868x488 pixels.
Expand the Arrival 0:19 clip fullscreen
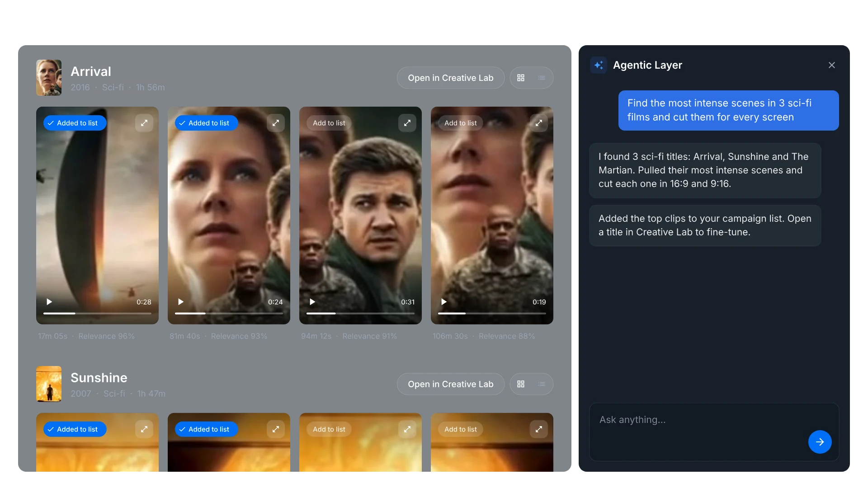tap(539, 123)
